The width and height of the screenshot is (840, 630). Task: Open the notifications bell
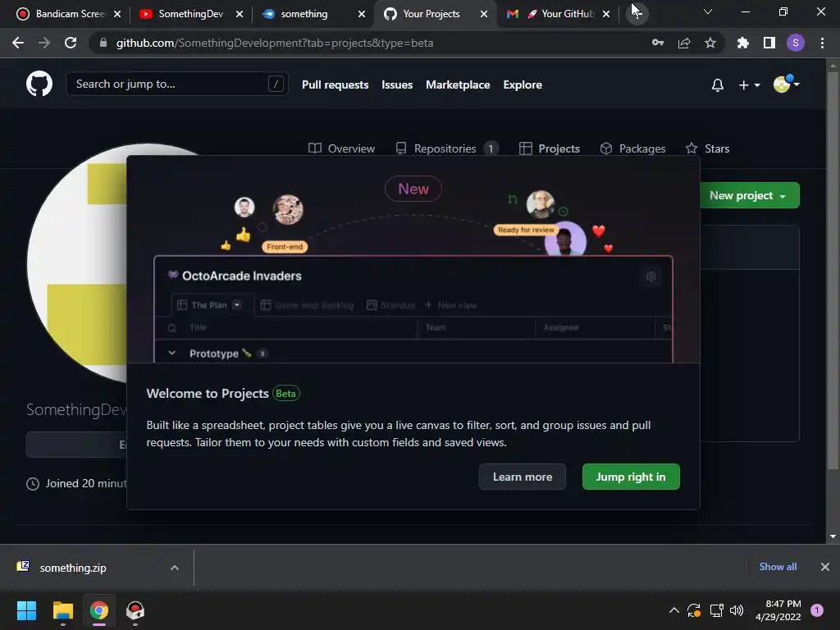pos(717,84)
